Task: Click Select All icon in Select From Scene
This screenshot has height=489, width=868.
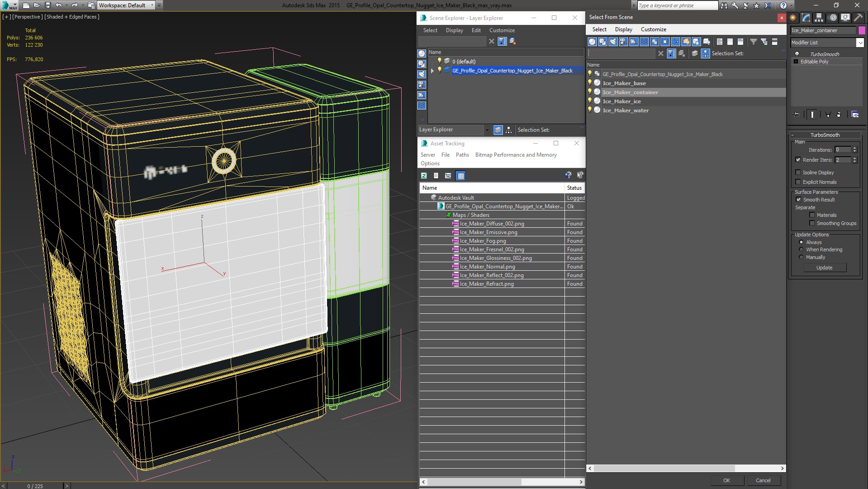Action: point(720,42)
